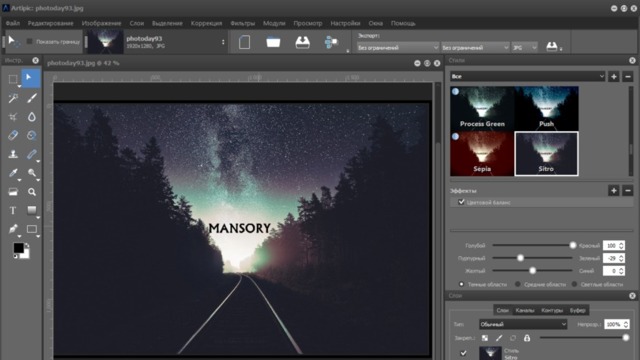Open second Без ограничений export dropdown
The height and width of the screenshot is (360, 640).
click(475, 48)
